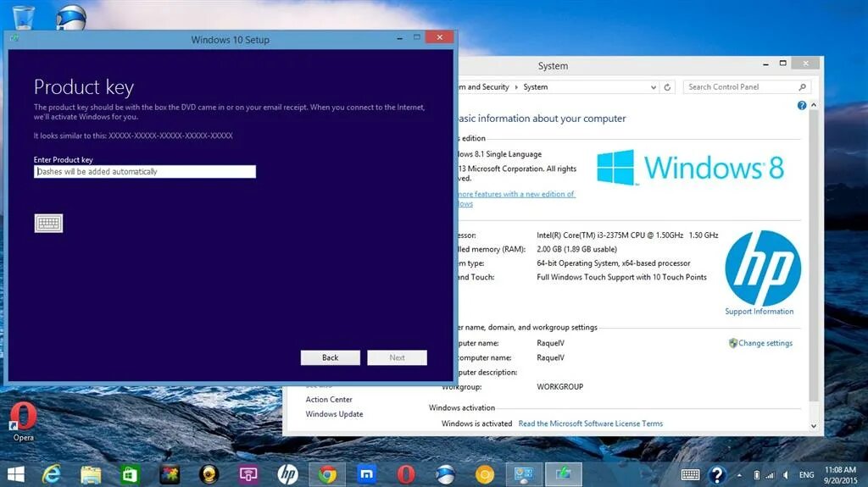The height and width of the screenshot is (487, 868).
Task: Switch to Windows 10 Setup taskbar button
Action: 564,475
